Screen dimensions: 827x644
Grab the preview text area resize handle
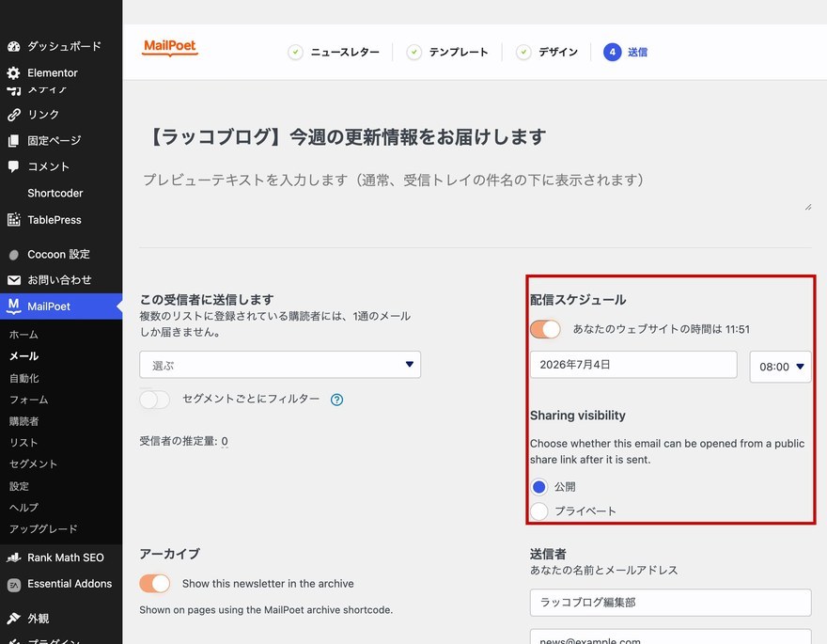click(808, 207)
